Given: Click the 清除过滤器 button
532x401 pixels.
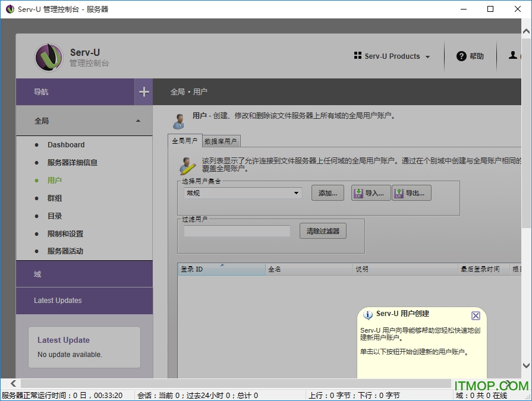Looking at the screenshot, I should (323, 231).
